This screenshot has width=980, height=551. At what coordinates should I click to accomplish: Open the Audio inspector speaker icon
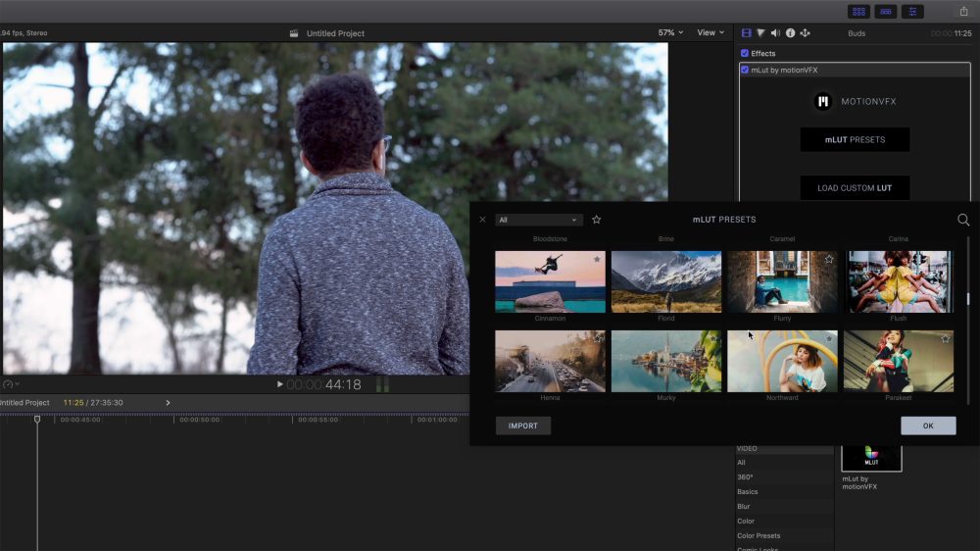click(775, 33)
